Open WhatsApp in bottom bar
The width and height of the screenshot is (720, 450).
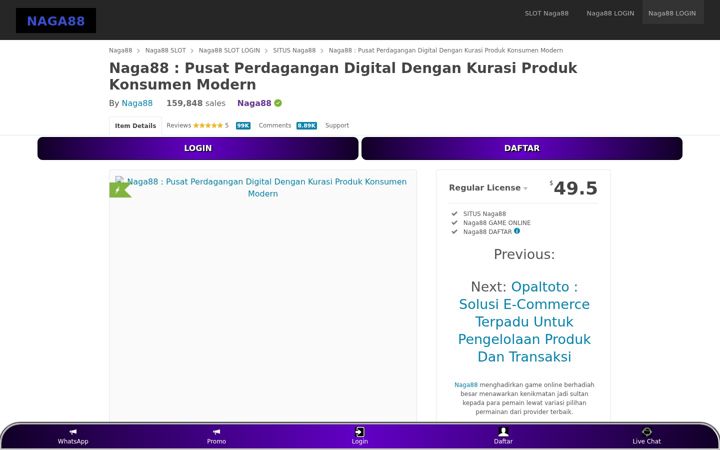tap(73, 436)
